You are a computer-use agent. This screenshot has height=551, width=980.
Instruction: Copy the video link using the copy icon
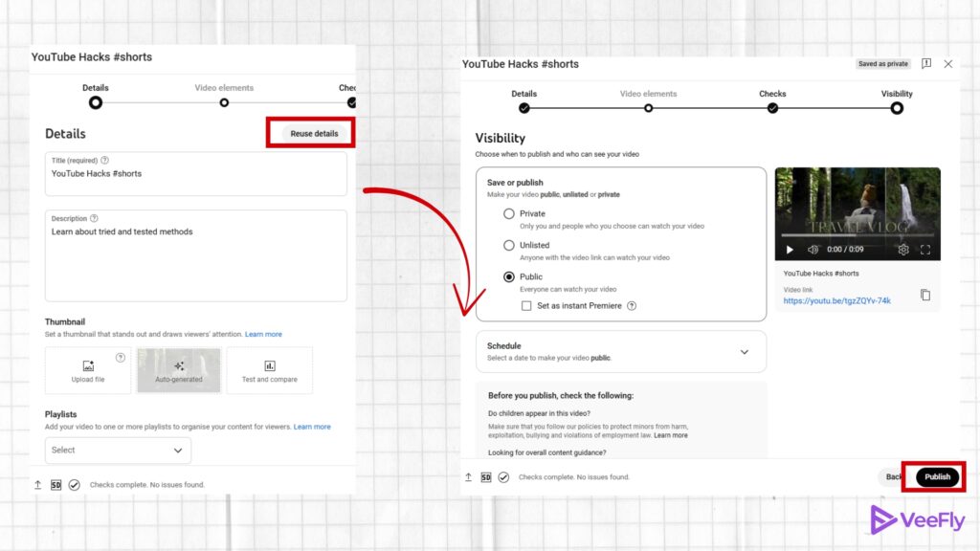point(924,295)
